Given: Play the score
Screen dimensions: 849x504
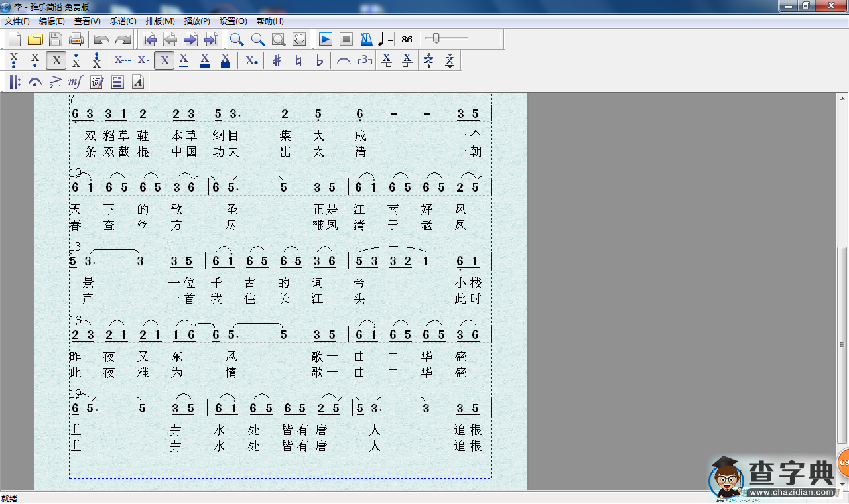Looking at the screenshot, I should click(x=325, y=39).
